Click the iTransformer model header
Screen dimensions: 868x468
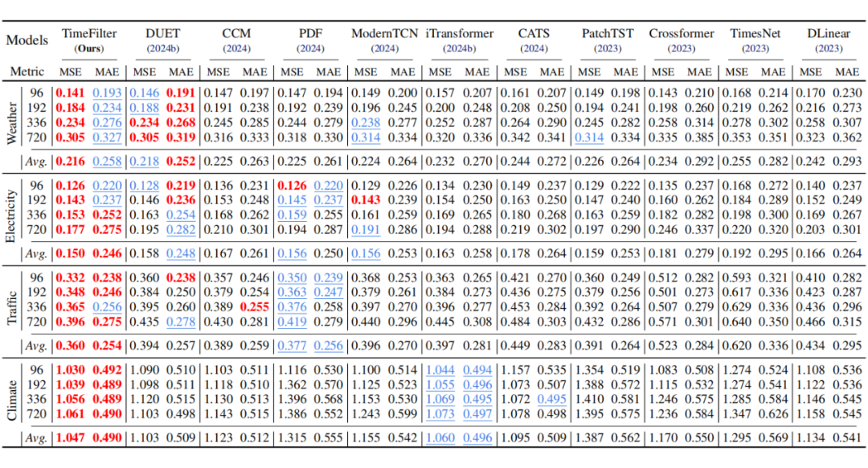(x=460, y=34)
